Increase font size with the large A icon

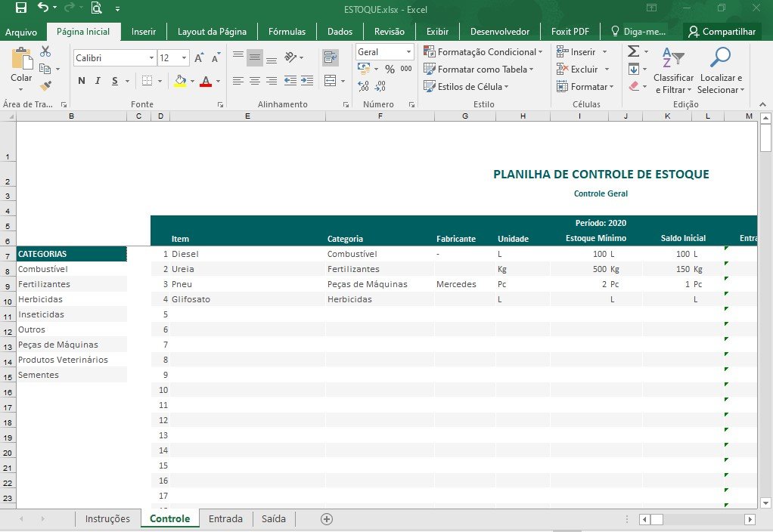pos(199,58)
